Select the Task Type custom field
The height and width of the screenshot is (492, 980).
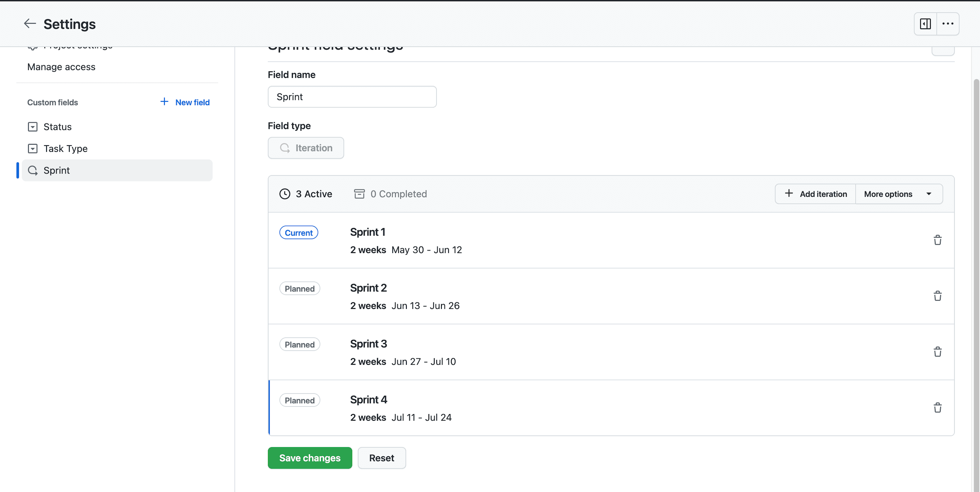point(65,148)
